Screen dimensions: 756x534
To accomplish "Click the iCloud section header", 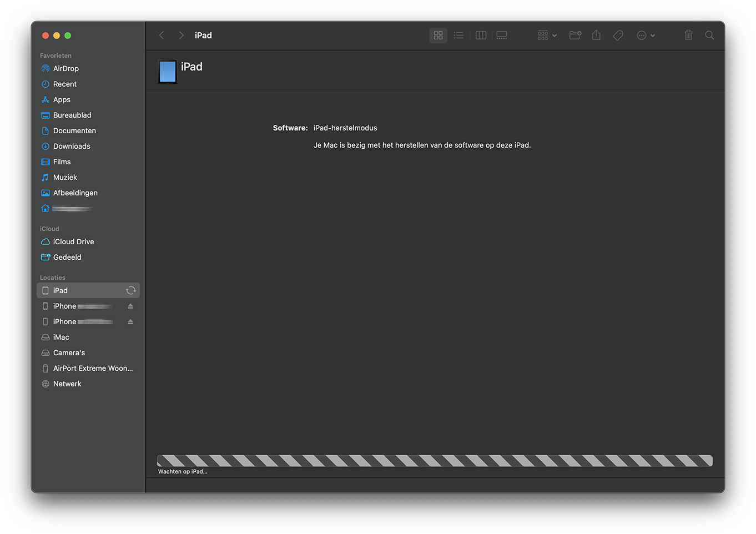I will point(49,229).
